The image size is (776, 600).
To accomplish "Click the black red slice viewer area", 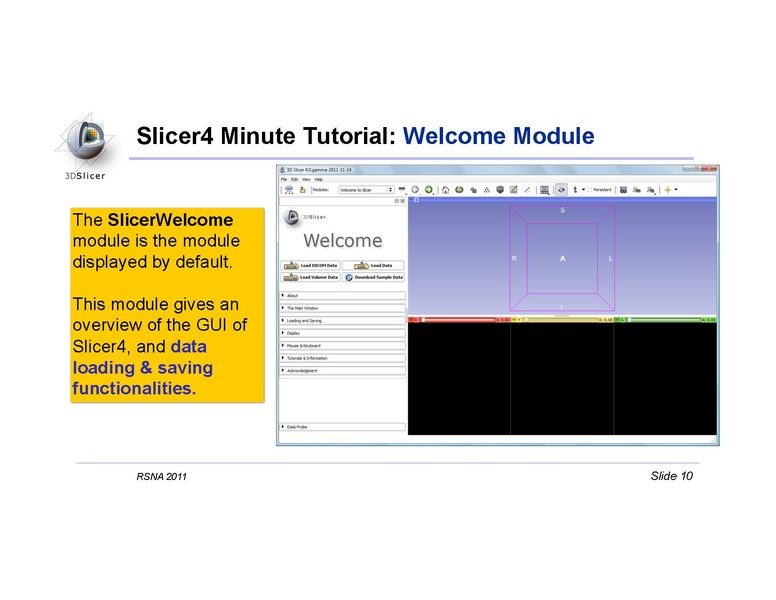I will pos(459,379).
